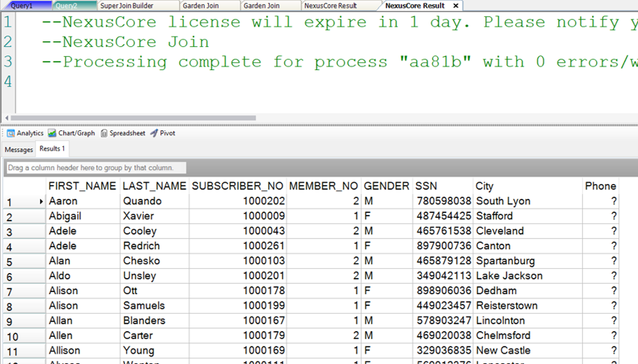
Task: Click the editor's left scroll arrow
Action: click(6, 118)
